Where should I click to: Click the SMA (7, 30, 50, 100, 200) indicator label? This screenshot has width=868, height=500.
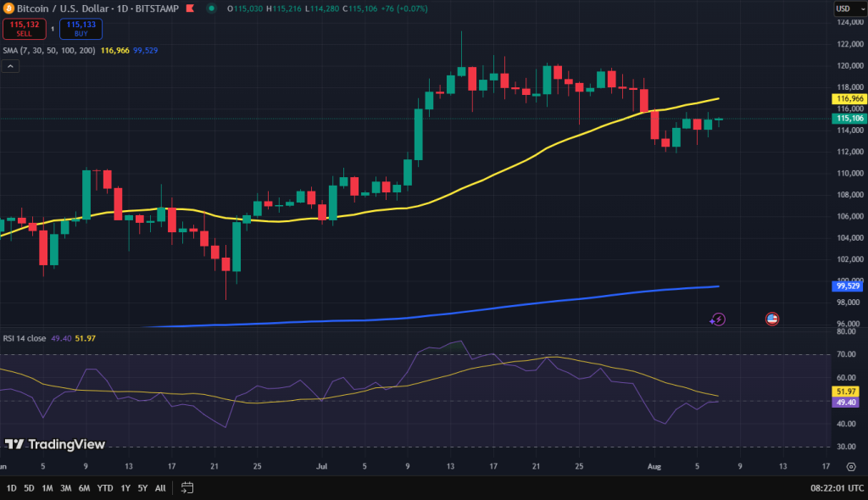coord(48,50)
